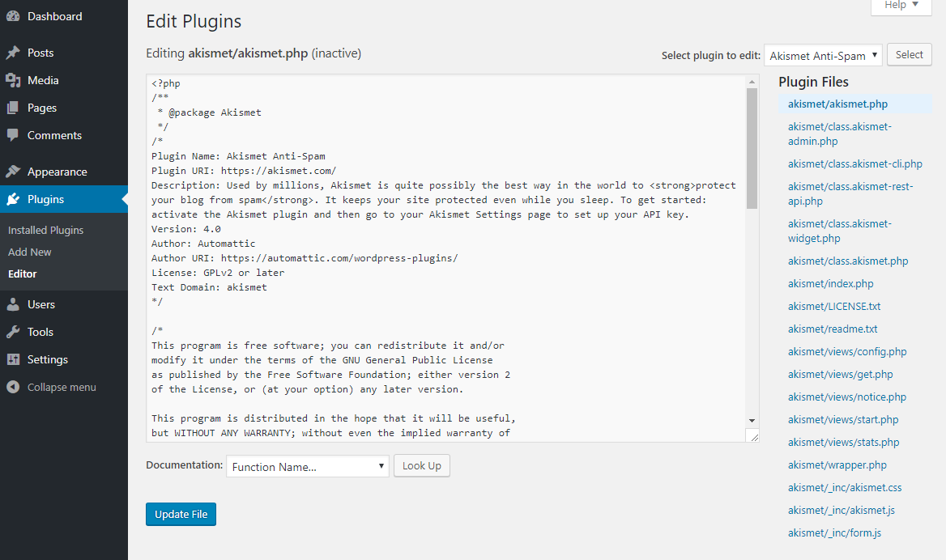Open akismet/index.php file
Screen dimensions: 946x560
pyautogui.click(x=831, y=283)
